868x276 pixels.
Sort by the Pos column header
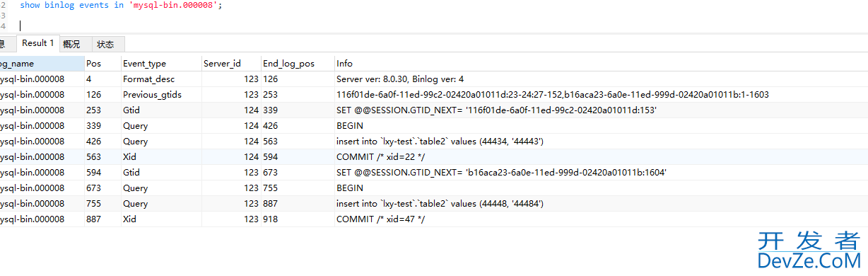click(x=102, y=64)
